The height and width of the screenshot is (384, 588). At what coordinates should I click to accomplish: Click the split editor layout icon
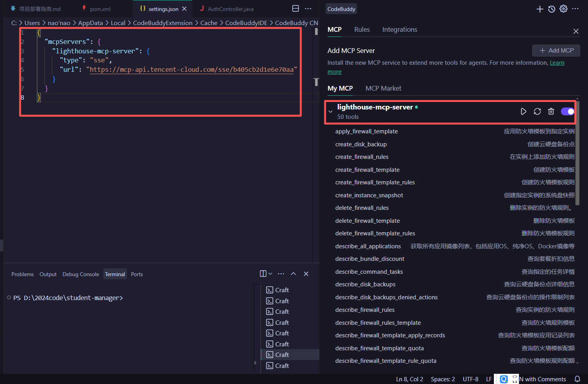click(295, 9)
